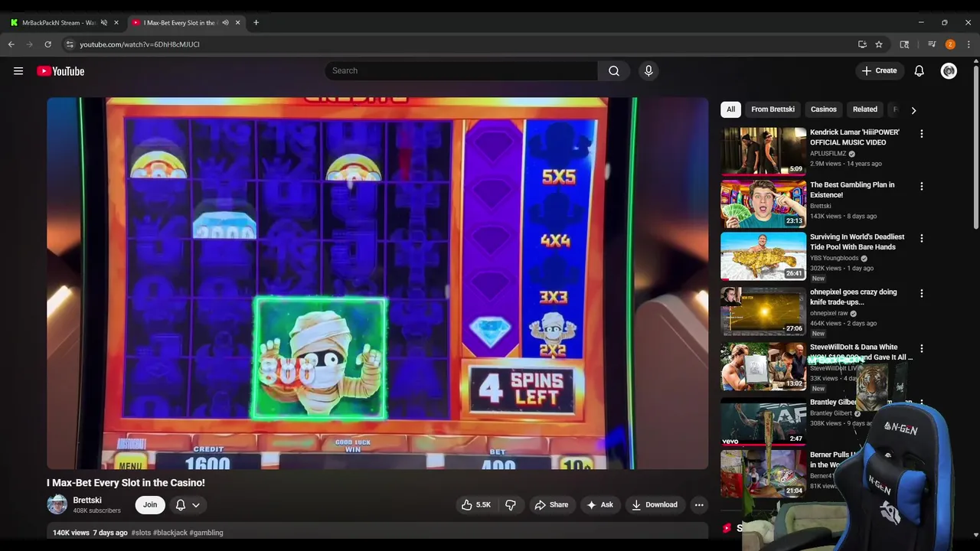Select the Casinos filter chip
This screenshot has width=980, height=551.
(x=824, y=109)
